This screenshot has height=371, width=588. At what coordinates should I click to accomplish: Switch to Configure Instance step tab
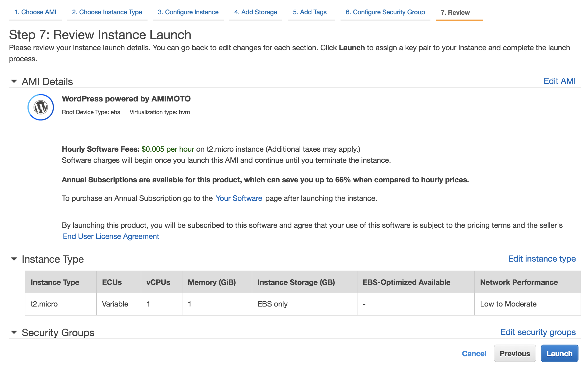pos(188,12)
